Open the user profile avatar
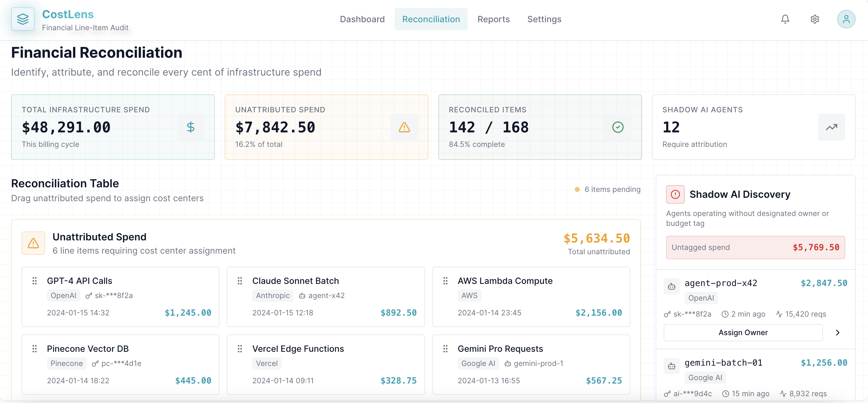The height and width of the screenshot is (403, 868). click(846, 19)
